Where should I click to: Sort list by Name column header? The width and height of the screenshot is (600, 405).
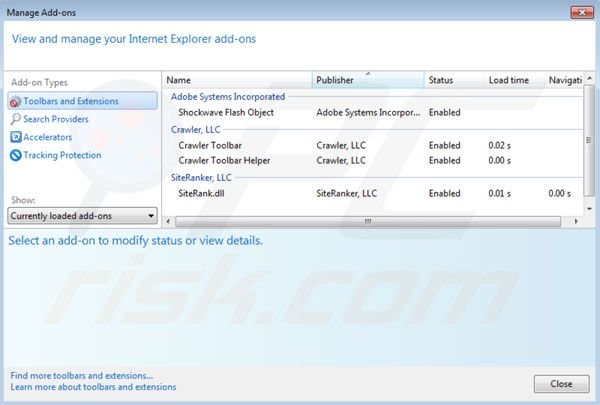pos(237,80)
